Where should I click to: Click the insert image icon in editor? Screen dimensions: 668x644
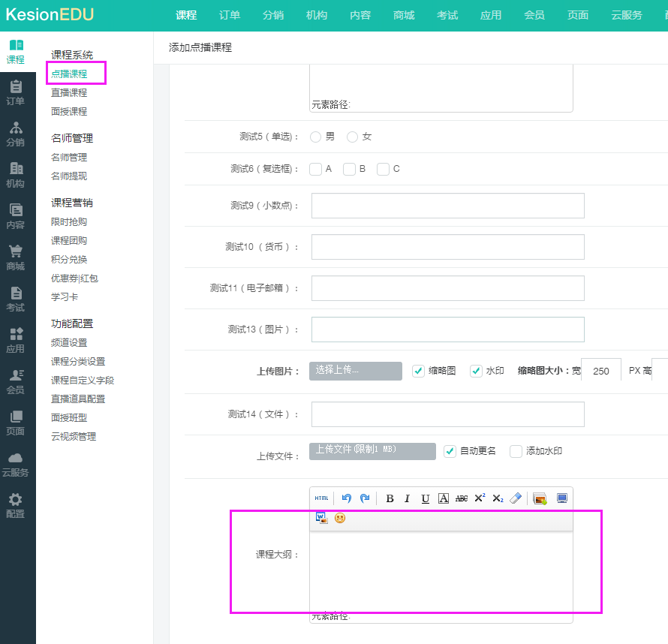(x=540, y=498)
